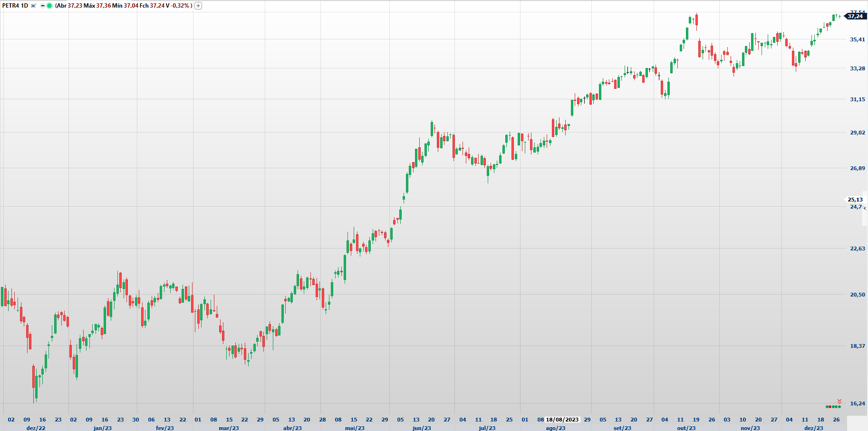The height and width of the screenshot is (431, 868).
Task: Click the first green dot in the indicator row
Action: tap(828, 407)
